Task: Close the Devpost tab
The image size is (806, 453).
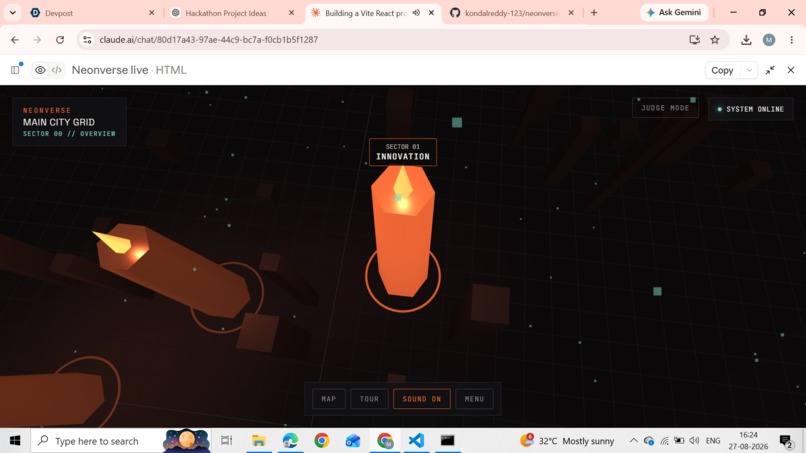Action: coord(151,13)
